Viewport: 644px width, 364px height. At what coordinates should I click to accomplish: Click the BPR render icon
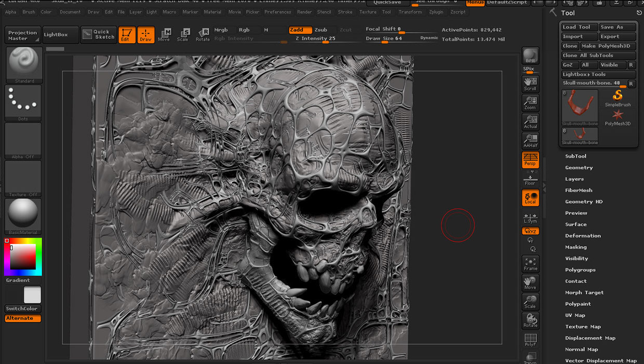pyautogui.click(x=530, y=56)
